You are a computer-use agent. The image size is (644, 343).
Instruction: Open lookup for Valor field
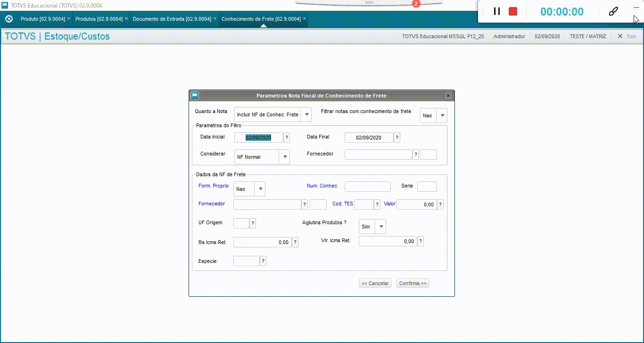pyautogui.click(x=440, y=204)
